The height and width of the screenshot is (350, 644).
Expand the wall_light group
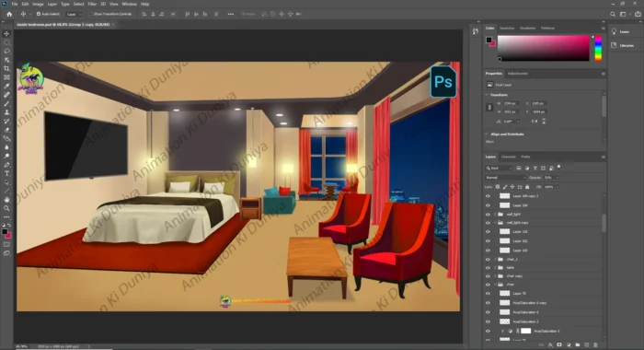pos(495,215)
